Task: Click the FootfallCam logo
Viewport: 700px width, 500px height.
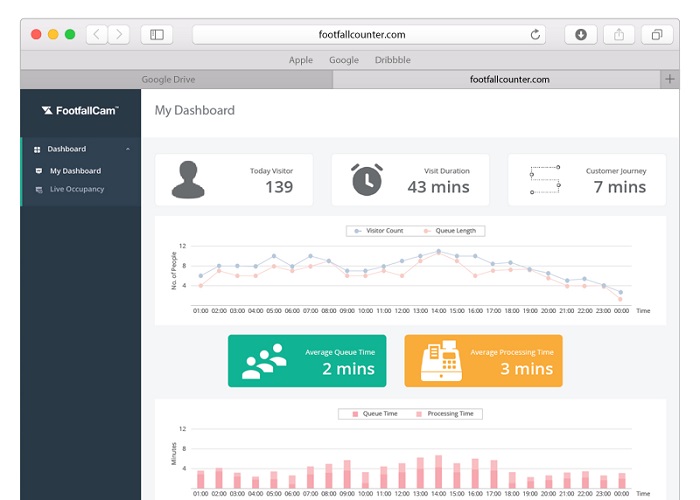Action: (79, 111)
